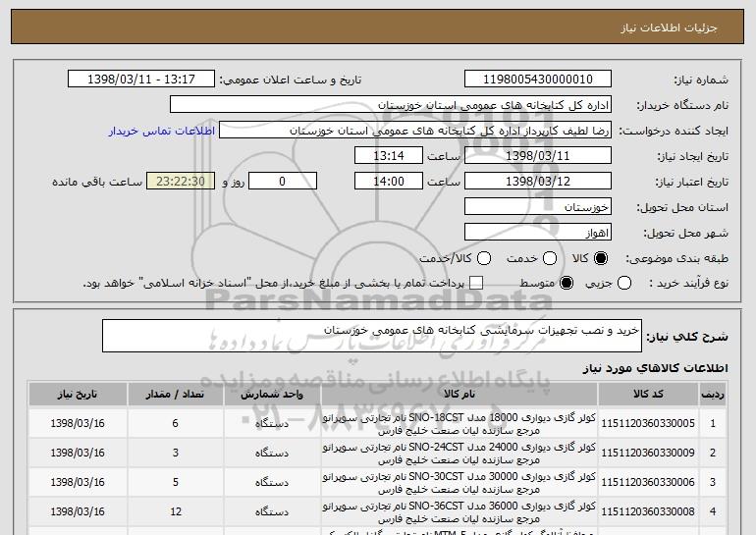The height and width of the screenshot is (535, 756).
Task: Select the خدمت radio button
Action: (549, 259)
